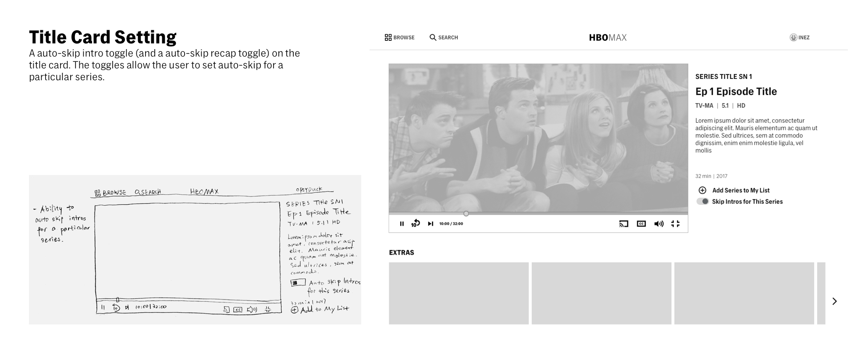Image resolution: width=868 pixels, height=342 pixels.
Task: Click the HBOMAX logo
Action: pyautogui.click(x=608, y=38)
